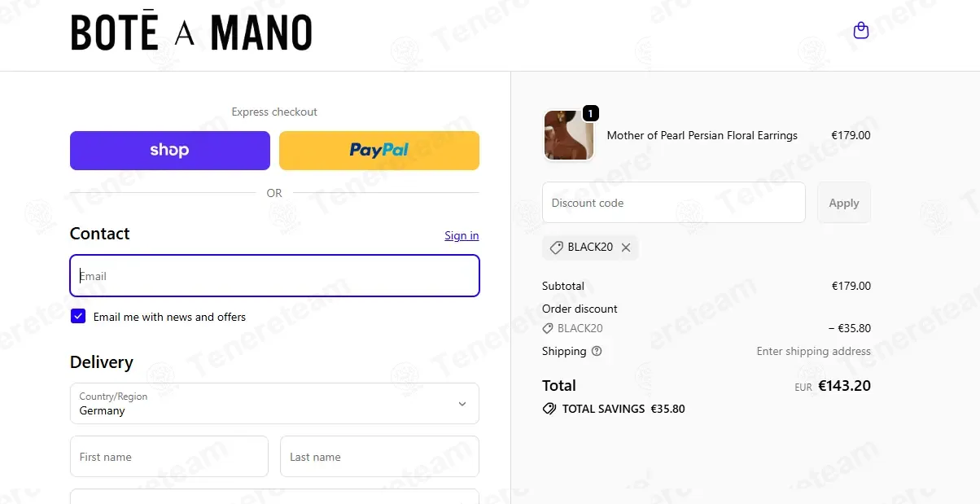Click tag icon in Order discount row
Screen dimensions: 980x504
[548, 329]
